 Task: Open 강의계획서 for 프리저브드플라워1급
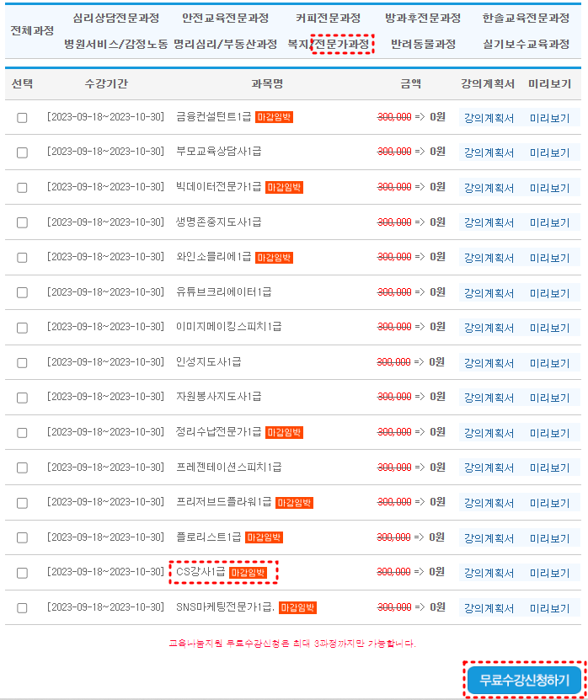tap(489, 503)
